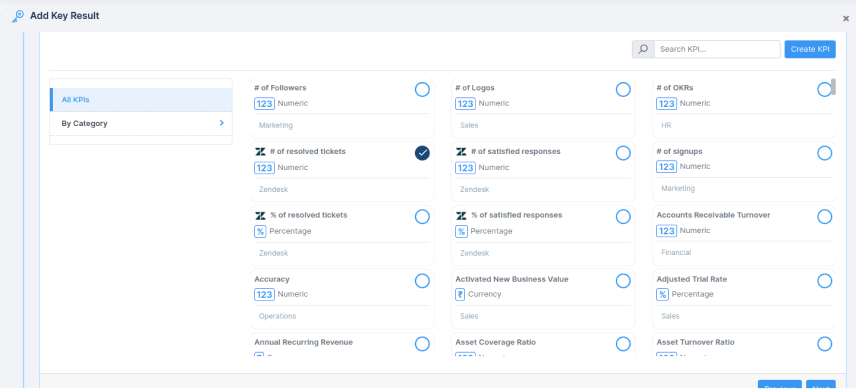This screenshot has height=389, width=856.
Task: Select the % of resolved tickets radio
Action: [x=422, y=217]
